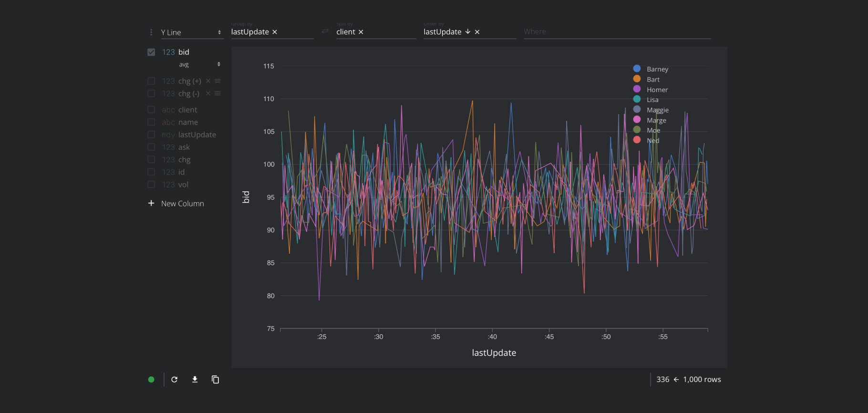Viewport: 868px width, 413px height.
Task: Copy the data with the copy icon
Action: [215, 380]
